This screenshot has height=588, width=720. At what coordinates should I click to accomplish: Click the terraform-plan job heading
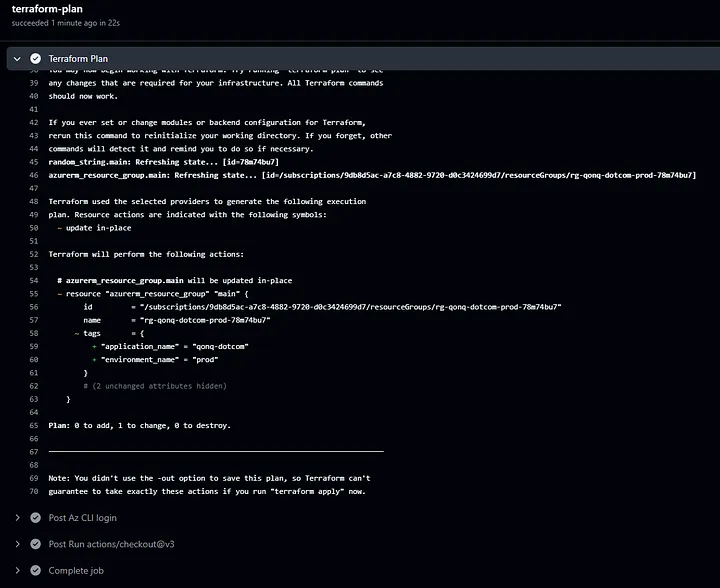point(47,9)
